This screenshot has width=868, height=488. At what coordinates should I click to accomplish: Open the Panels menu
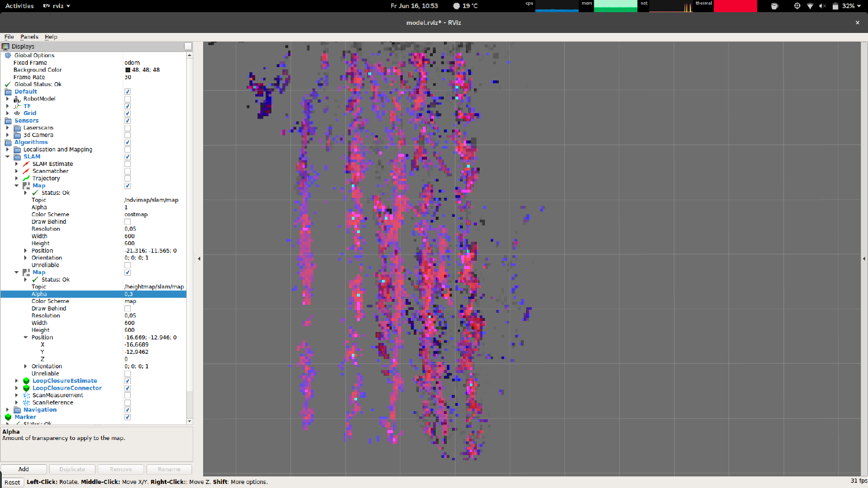[x=29, y=36]
